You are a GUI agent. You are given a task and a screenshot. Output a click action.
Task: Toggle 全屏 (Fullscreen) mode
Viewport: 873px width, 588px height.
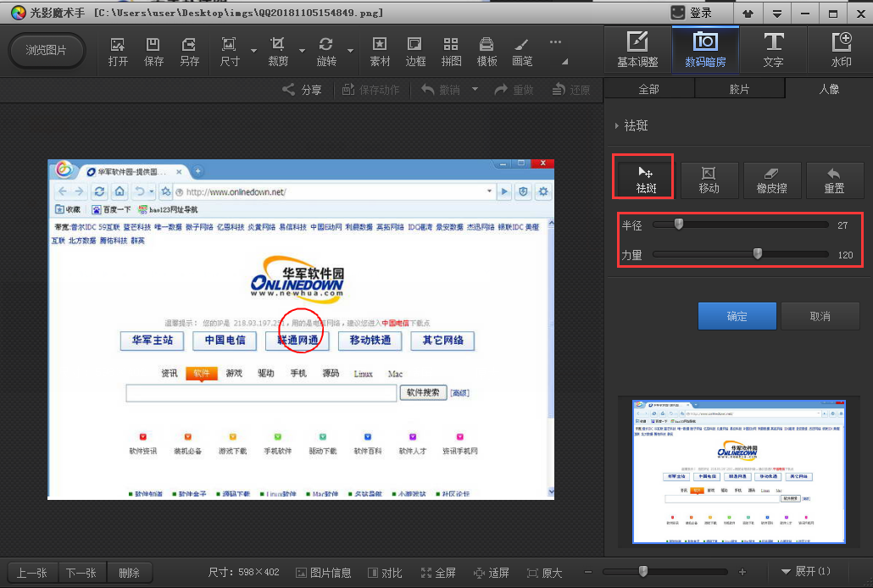[438, 573]
